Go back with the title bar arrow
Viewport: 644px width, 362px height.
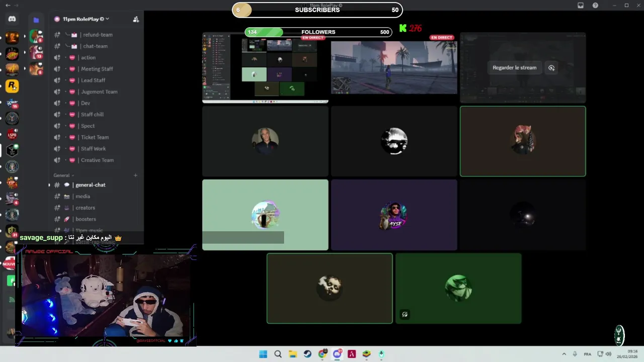[8, 5]
